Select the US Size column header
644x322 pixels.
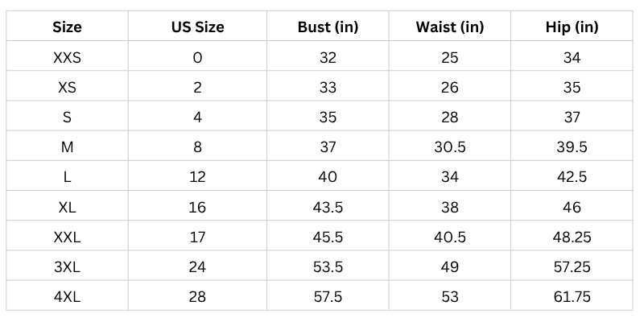pos(197,27)
